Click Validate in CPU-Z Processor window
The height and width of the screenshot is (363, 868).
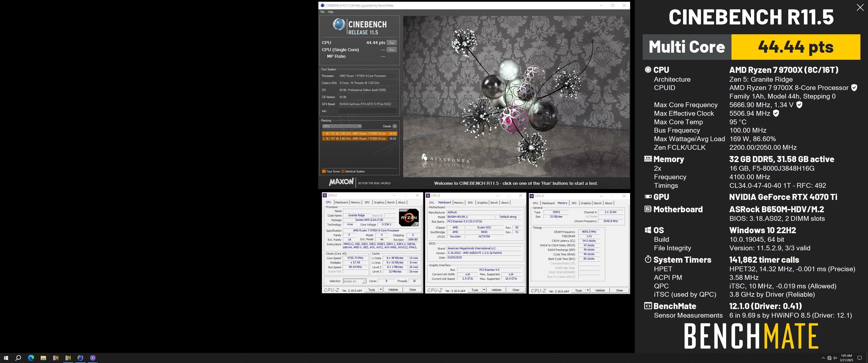pyautogui.click(x=393, y=290)
